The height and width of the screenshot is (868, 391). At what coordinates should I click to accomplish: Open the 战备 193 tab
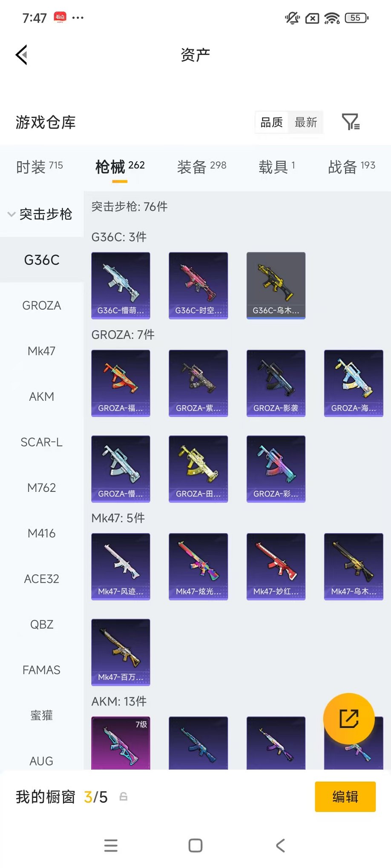[x=352, y=167]
